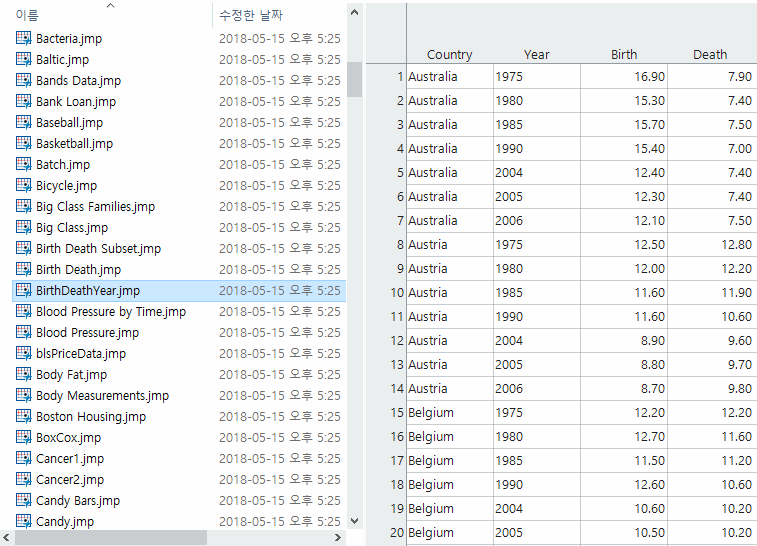Sort files by 수정한 날짜 column header
Screen dimensions: 757x546
pyautogui.click(x=251, y=15)
